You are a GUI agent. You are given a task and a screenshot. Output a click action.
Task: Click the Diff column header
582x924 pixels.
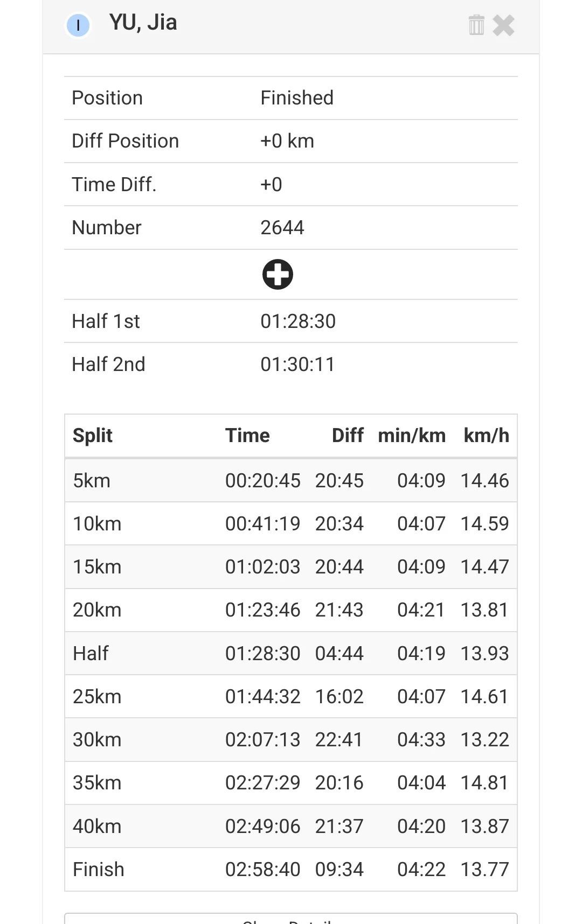[x=348, y=436]
